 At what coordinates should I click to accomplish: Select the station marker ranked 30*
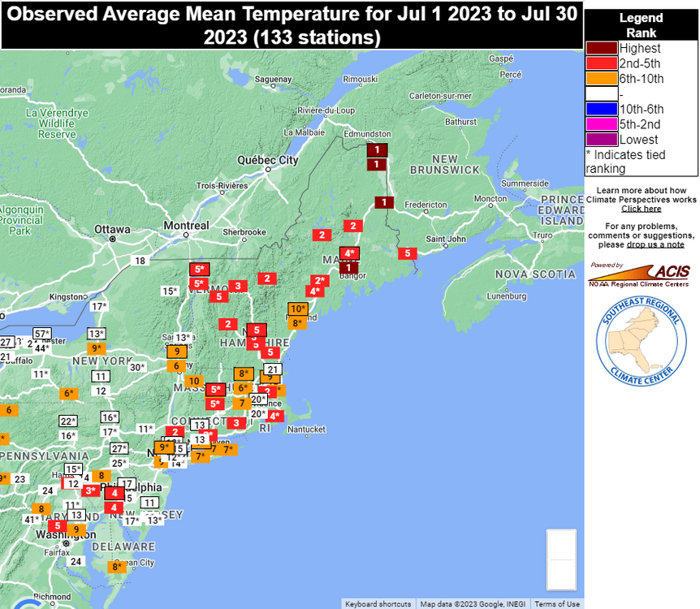point(137,367)
